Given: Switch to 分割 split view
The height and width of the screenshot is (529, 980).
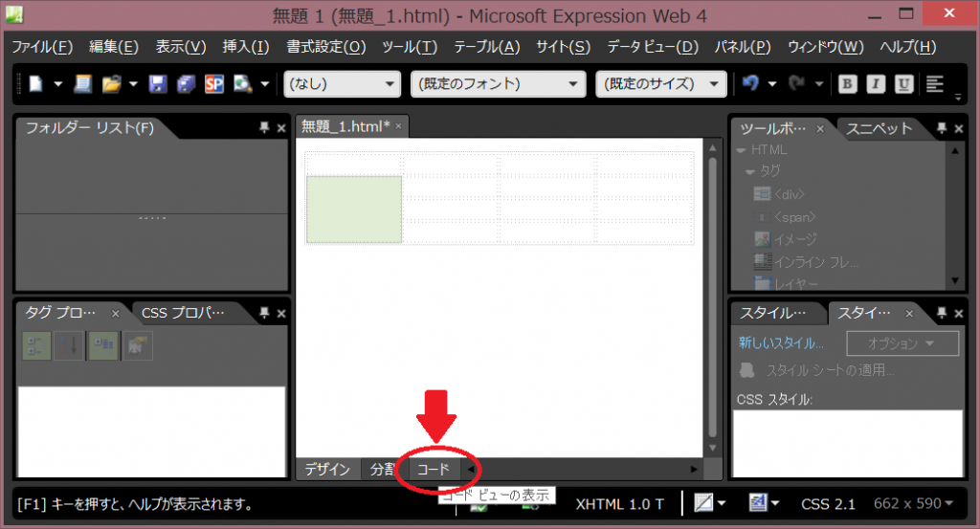Looking at the screenshot, I should (383, 469).
